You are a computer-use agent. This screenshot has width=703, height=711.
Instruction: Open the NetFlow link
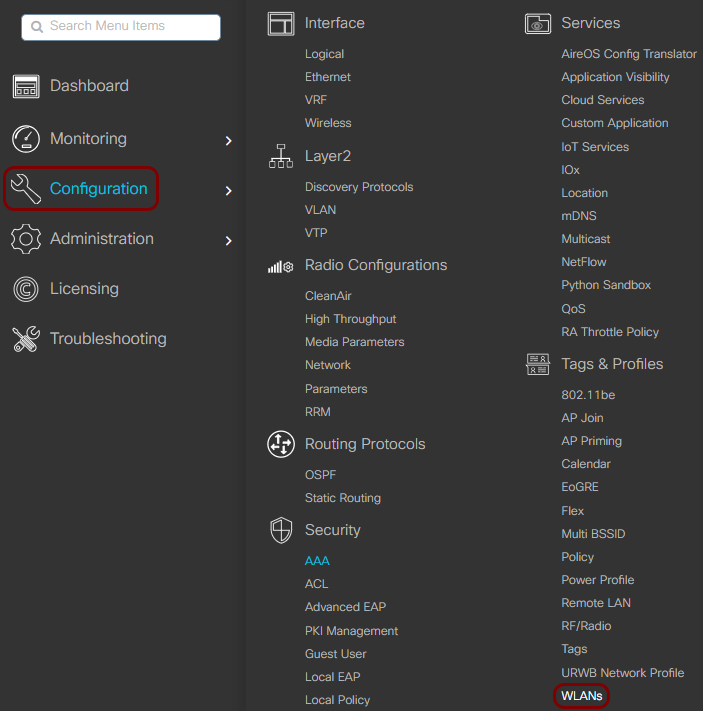[x=583, y=262]
